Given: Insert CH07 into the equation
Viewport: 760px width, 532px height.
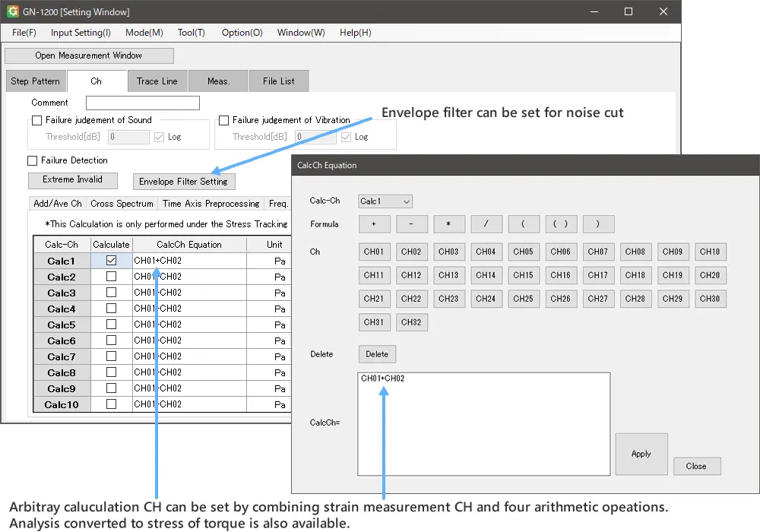Looking at the screenshot, I should [x=598, y=252].
